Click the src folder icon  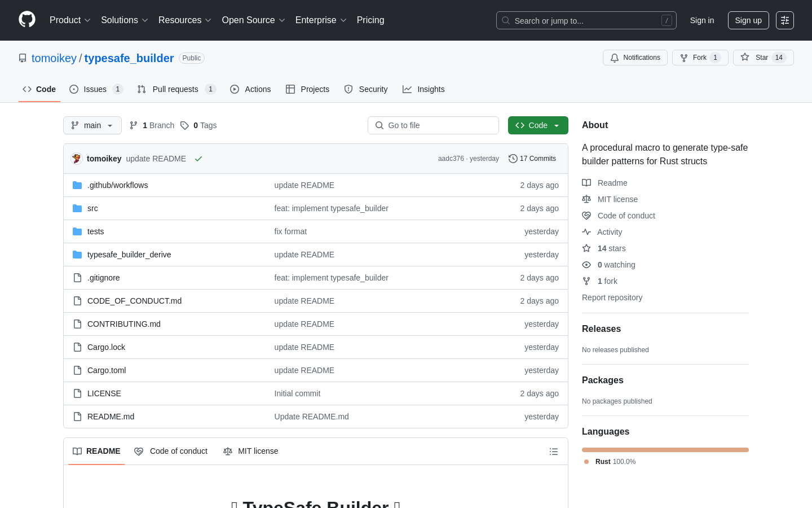[77, 208]
